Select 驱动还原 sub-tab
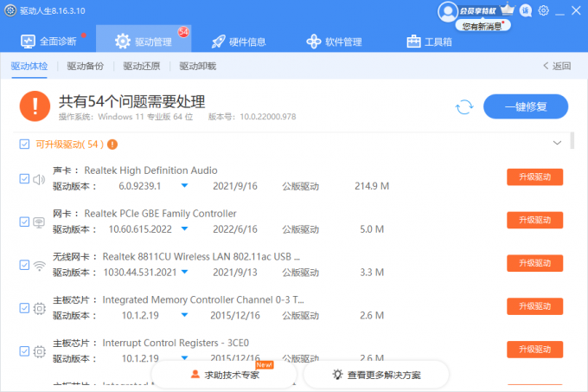 click(141, 66)
